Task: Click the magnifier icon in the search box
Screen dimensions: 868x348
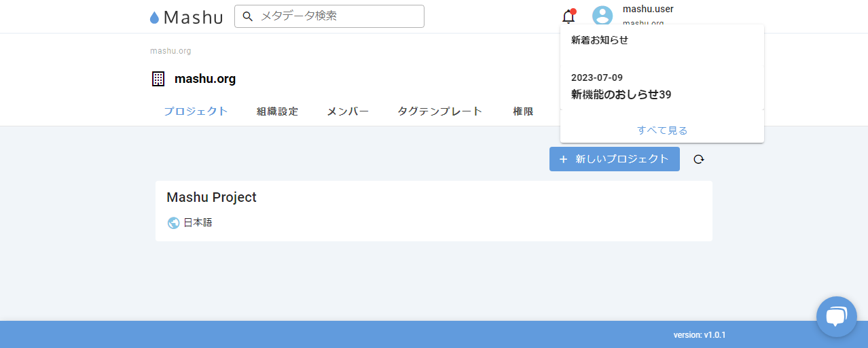Action: (x=248, y=16)
